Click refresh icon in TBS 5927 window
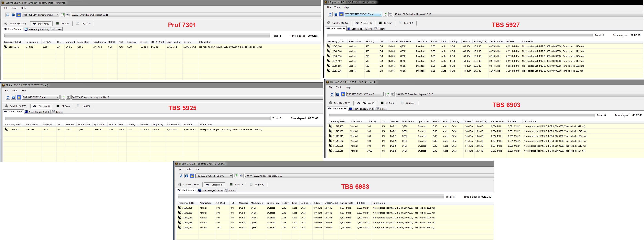 pyautogui.click(x=330, y=14)
